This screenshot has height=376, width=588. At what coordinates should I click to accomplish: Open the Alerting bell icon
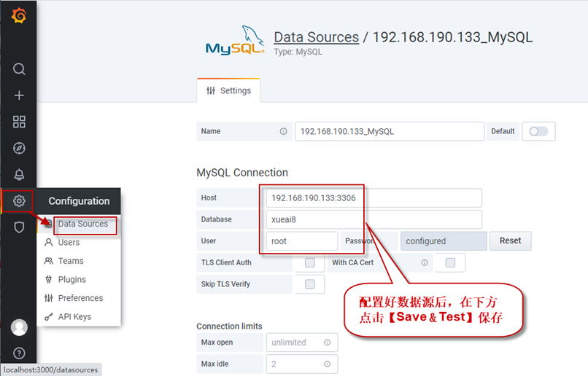pyautogui.click(x=19, y=174)
